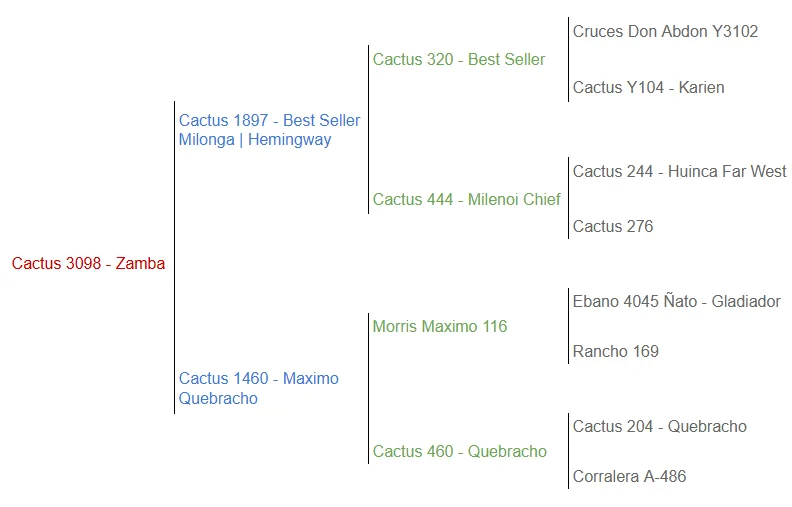Select Cactus 320 - Best Seller
The height and width of the screenshot is (507, 792).
pos(458,60)
